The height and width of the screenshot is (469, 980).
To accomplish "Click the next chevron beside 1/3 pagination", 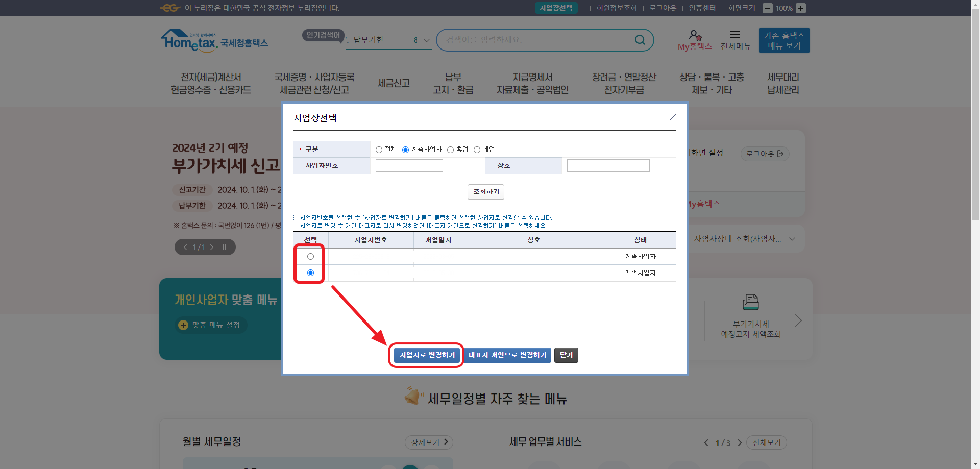I will (740, 443).
